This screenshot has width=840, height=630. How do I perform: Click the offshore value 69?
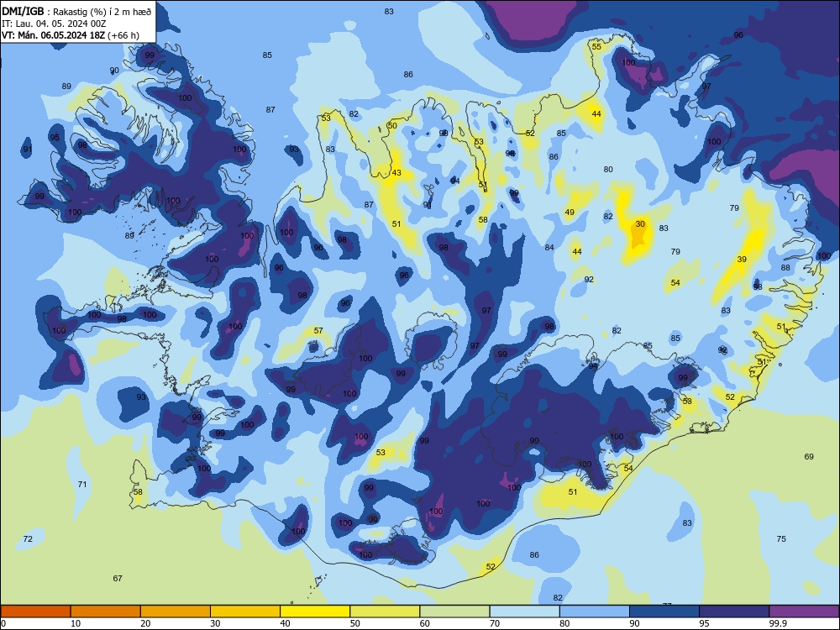(x=809, y=456)
